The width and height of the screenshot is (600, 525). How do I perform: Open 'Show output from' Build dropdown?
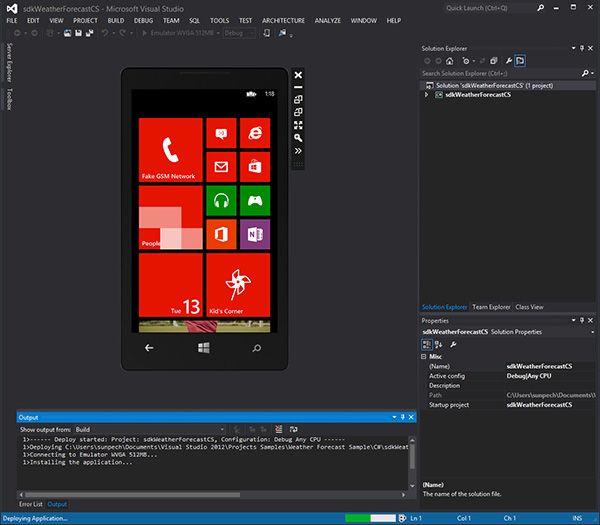150,429
